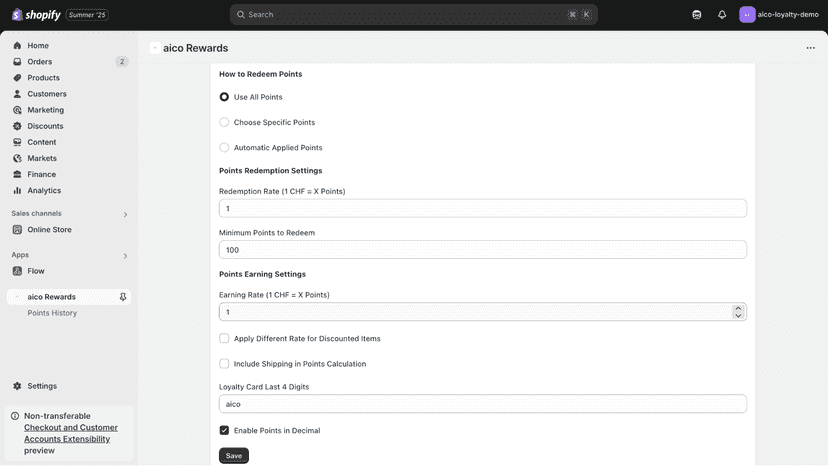Open the Sidekick assistant icon
The height and width of the screenshot is (466, 828).
point(697,15)
